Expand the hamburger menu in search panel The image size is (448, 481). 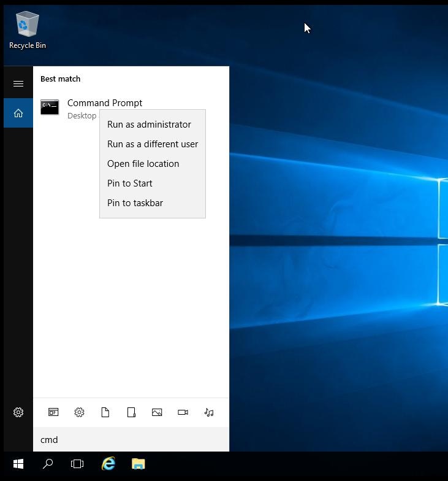coord(18,83)
